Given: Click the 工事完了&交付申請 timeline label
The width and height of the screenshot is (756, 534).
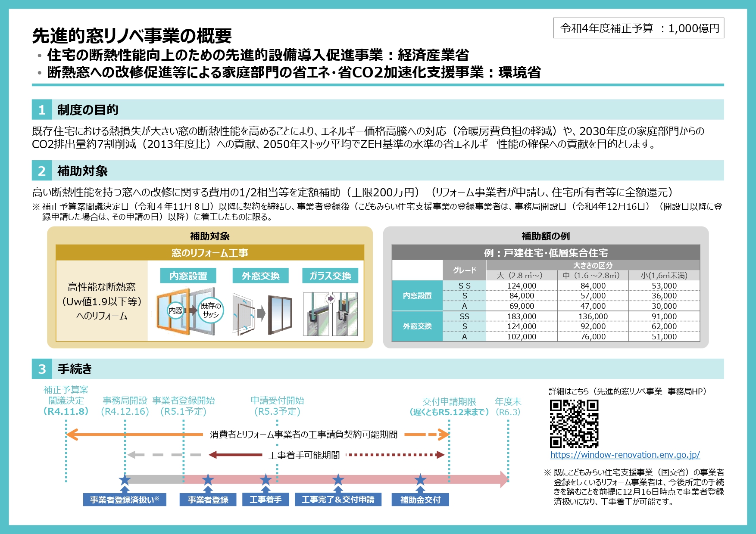Looking at the screenshot, I should [338, 500].
